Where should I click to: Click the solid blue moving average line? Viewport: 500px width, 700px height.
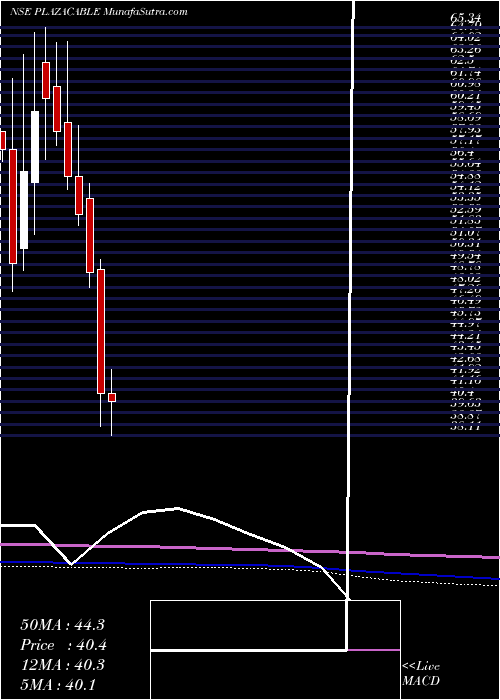point(250,566)
